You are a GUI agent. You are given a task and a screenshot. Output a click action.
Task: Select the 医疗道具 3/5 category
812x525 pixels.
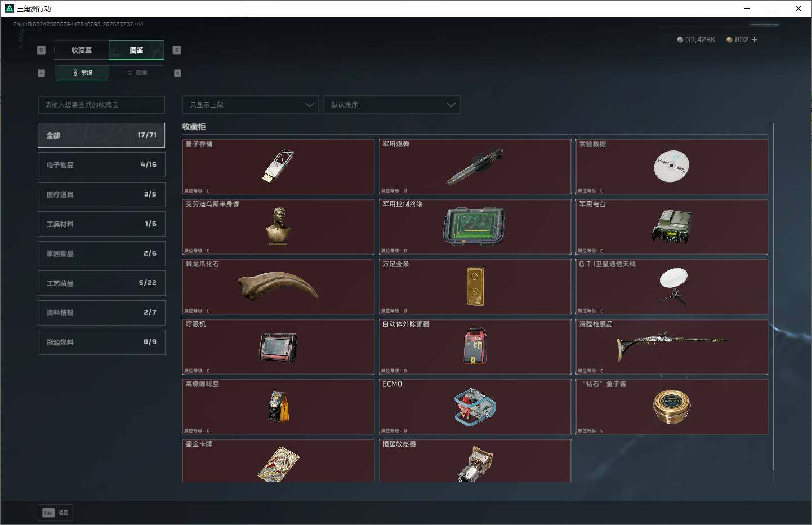101,194
